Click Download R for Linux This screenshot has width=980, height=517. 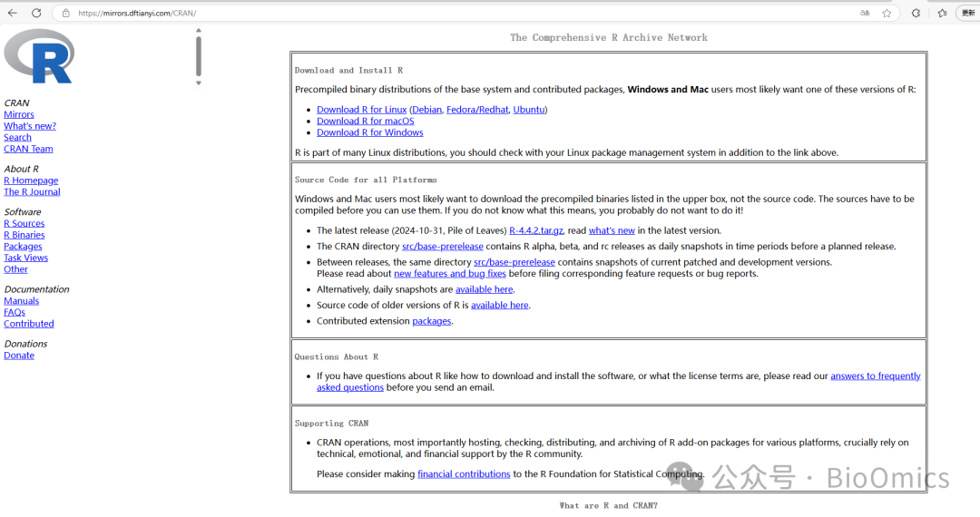point(361,109)
